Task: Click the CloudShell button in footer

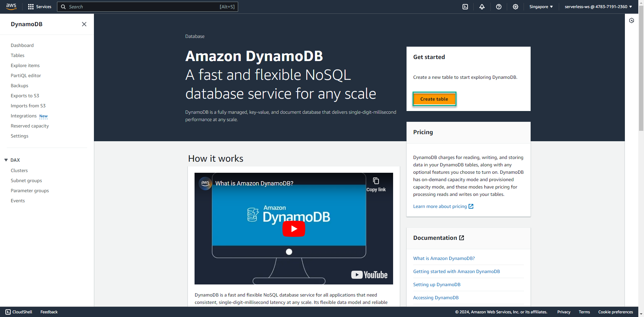Action: 19,312
